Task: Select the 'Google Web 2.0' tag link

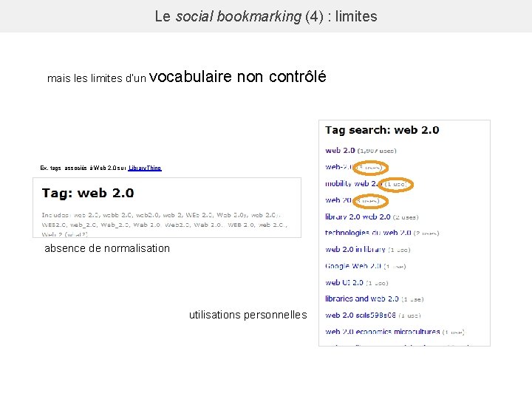Action: point(353,266)
